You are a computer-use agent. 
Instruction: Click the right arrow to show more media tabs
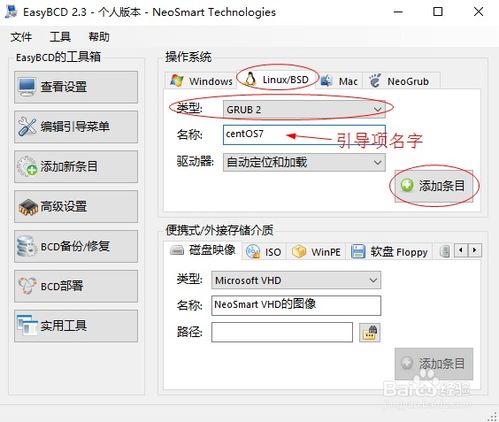coord(475,250)
